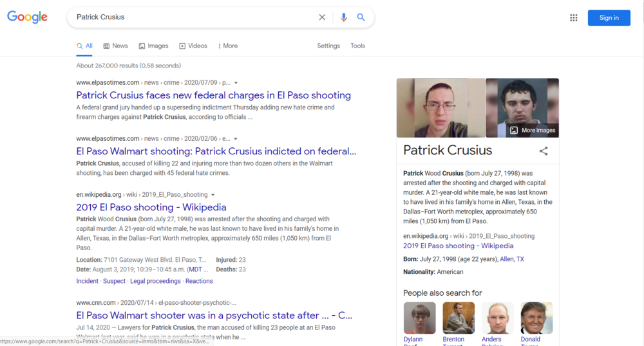Click the Google logo
Viewport: 644px width, 346px height.
27,17
